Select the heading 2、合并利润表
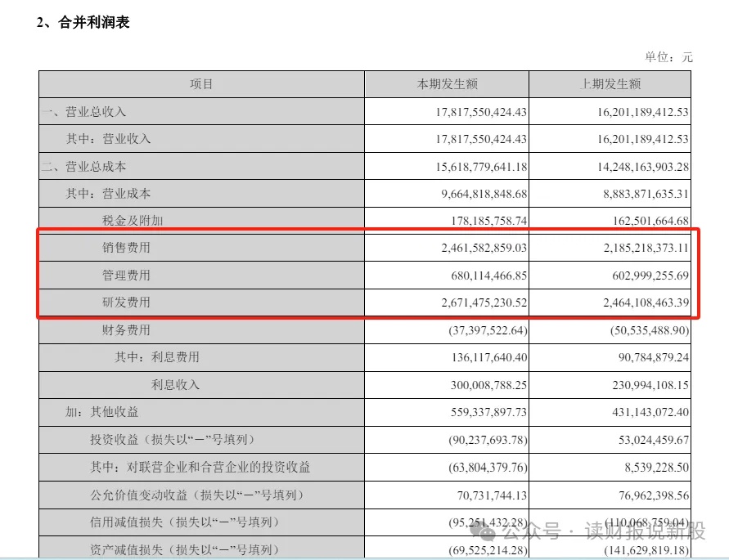729x560 pixels. [83, 22]
